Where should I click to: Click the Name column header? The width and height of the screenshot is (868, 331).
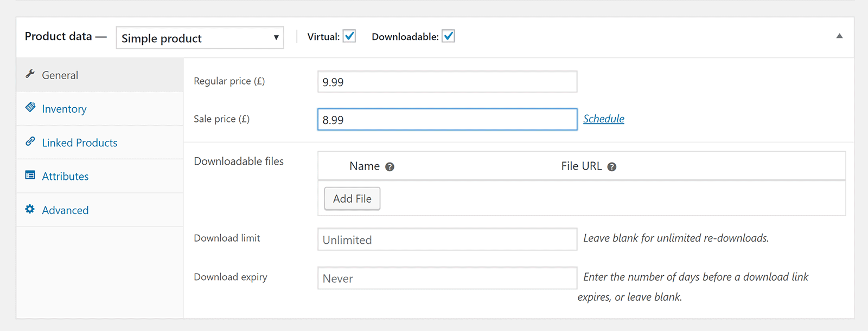(x=365, y=166)
